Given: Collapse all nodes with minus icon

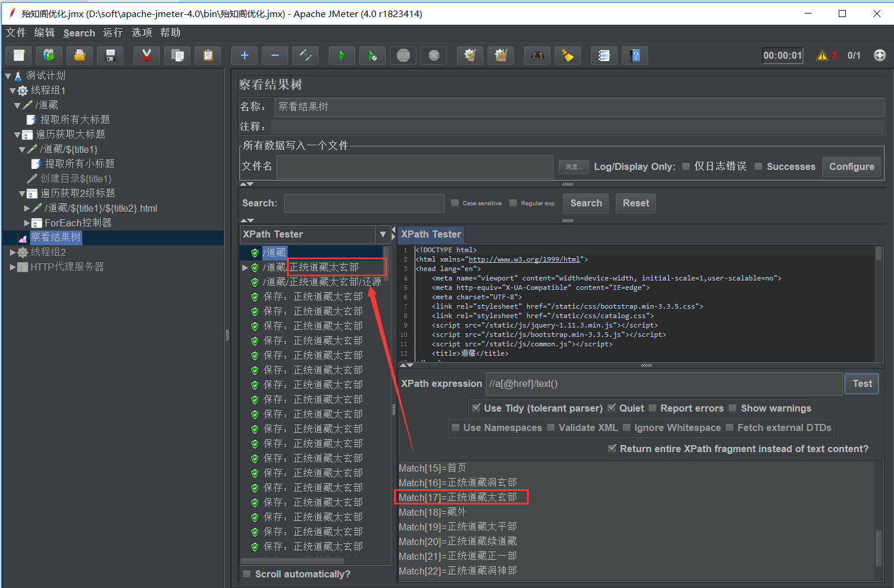Looking at the screenshot, I should pos(275,55).
